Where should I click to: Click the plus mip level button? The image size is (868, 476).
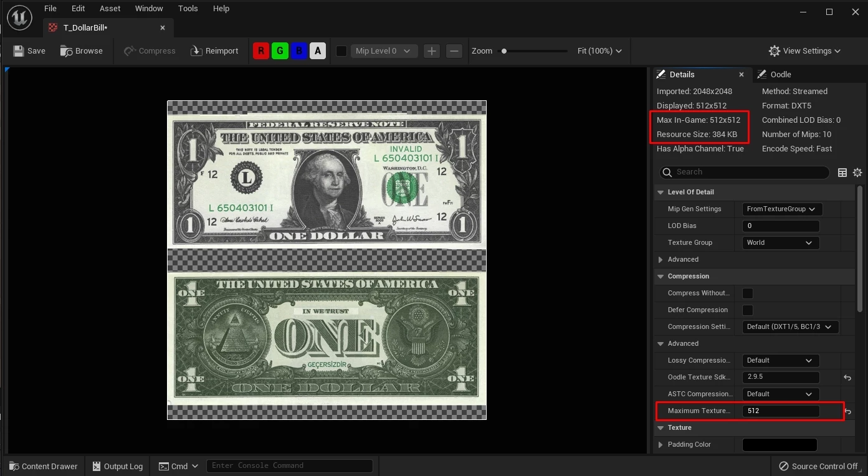(x=431, y=51)
